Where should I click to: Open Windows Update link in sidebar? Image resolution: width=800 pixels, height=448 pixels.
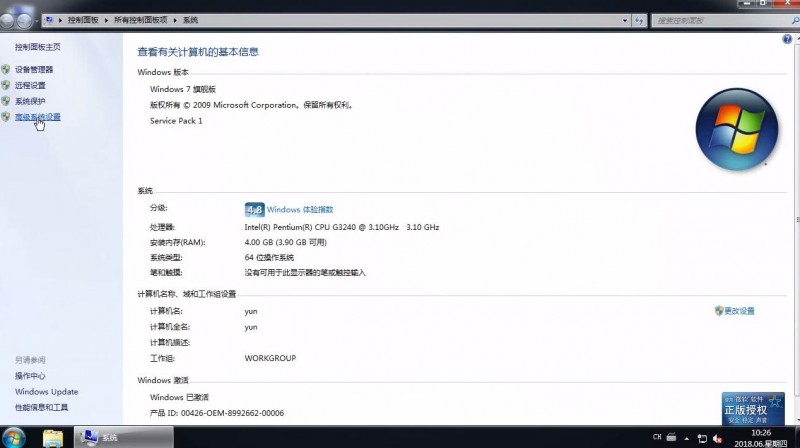pos(46,392)
